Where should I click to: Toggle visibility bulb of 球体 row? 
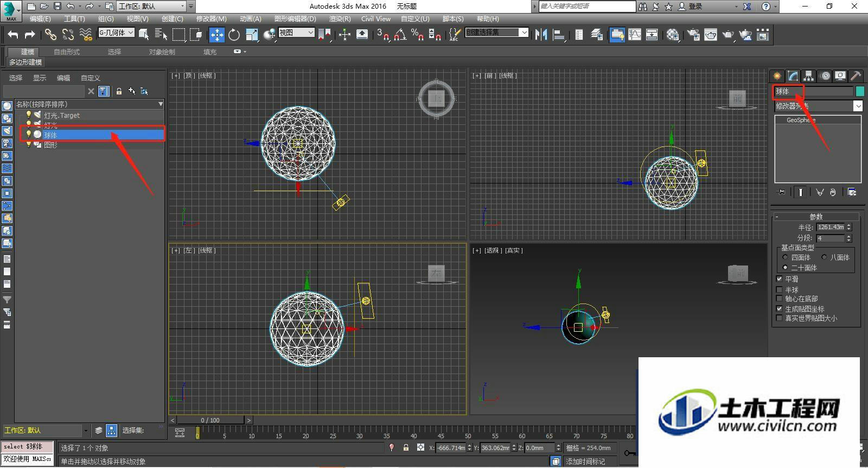point(29,134)
